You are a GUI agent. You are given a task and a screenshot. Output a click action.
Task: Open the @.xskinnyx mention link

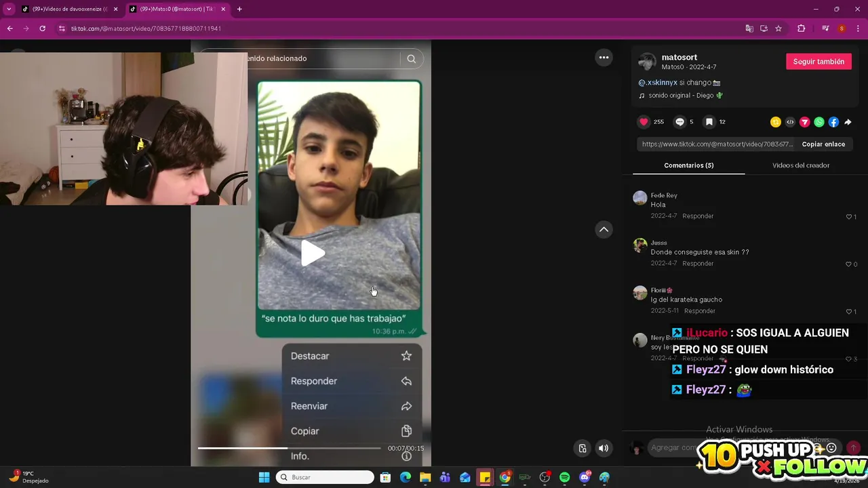coord(658,83)
